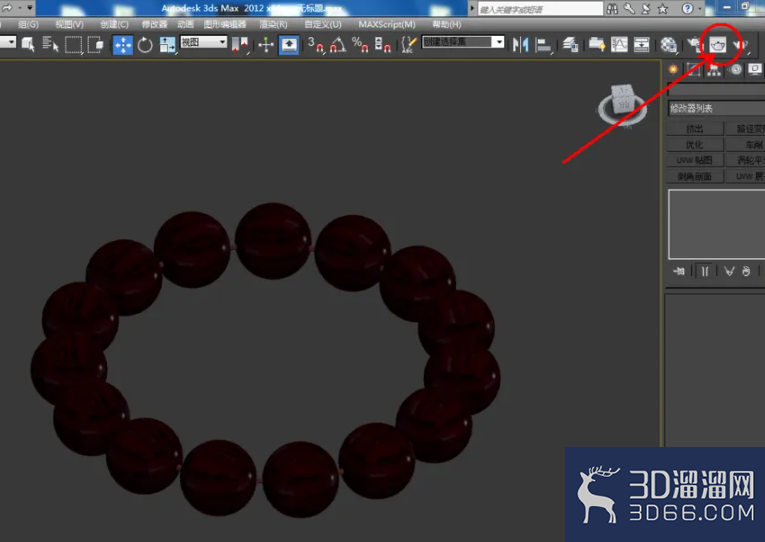Click the 挤出 Extrude modifier button
The image size is (765, 542).
695,129
